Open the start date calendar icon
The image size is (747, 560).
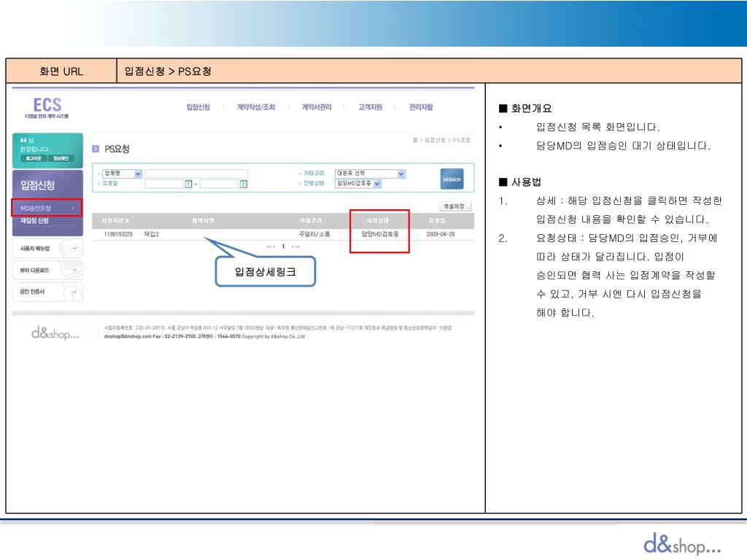coord(188,184)
